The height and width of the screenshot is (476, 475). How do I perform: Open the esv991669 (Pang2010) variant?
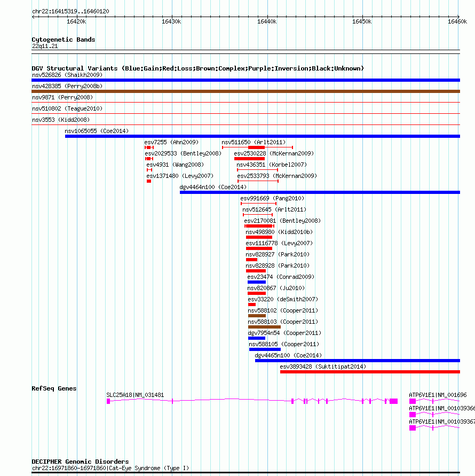pos(272,199)
